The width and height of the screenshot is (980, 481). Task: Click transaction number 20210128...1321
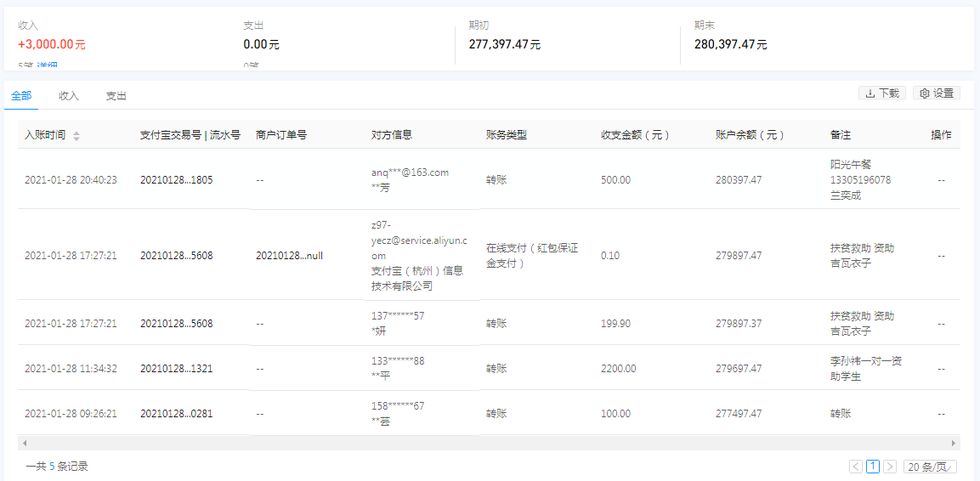176,369
